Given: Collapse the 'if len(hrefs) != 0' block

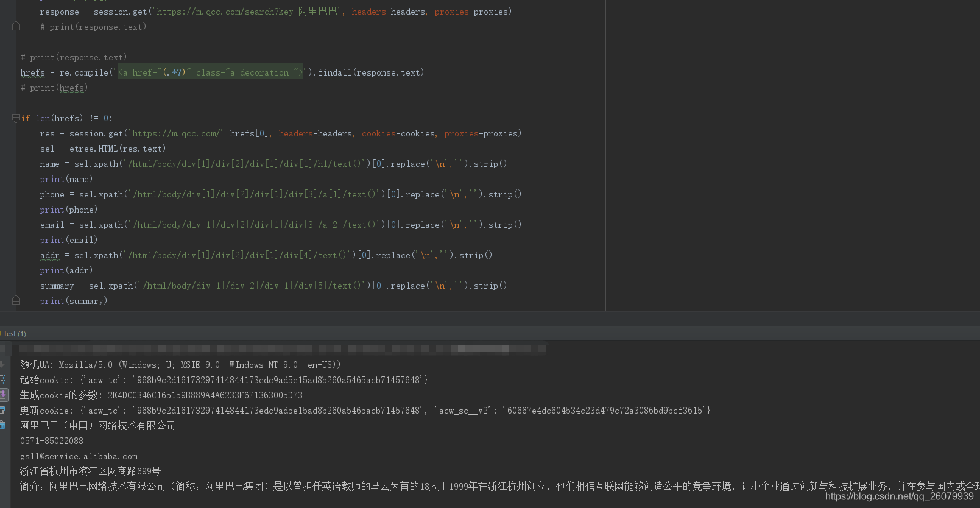Looking at the screenshot, I should [x=16, y=118].
